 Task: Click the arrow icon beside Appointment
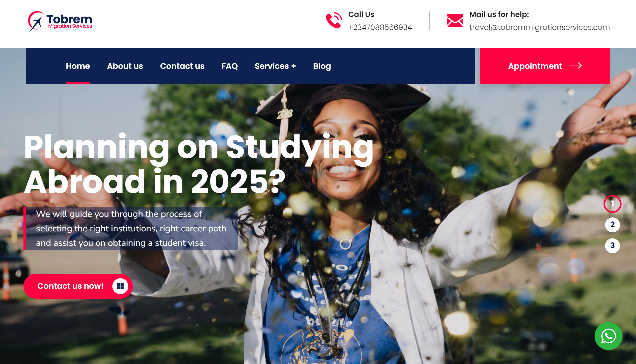pos(575,66)
